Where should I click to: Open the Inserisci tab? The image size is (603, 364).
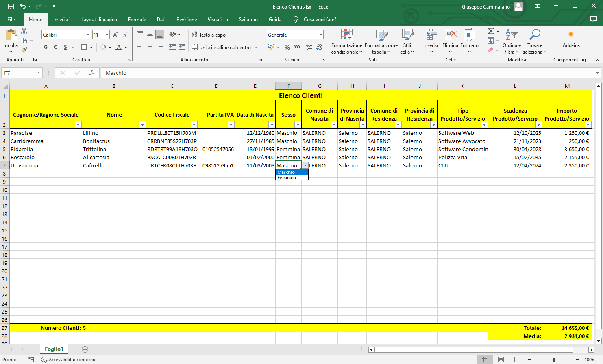coord(62,19)
